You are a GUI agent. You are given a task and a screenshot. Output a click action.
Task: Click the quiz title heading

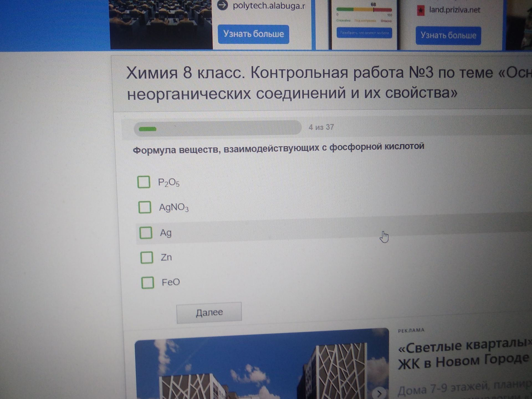coord(329,83)
